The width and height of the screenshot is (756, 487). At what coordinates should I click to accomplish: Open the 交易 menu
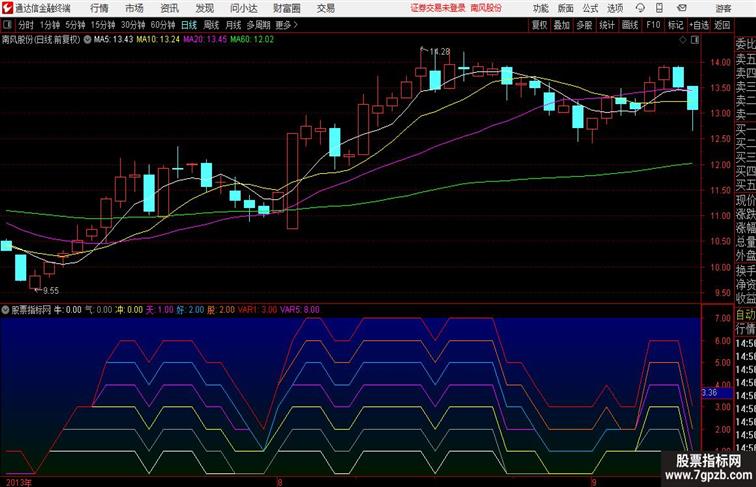(x=326, y=8)
